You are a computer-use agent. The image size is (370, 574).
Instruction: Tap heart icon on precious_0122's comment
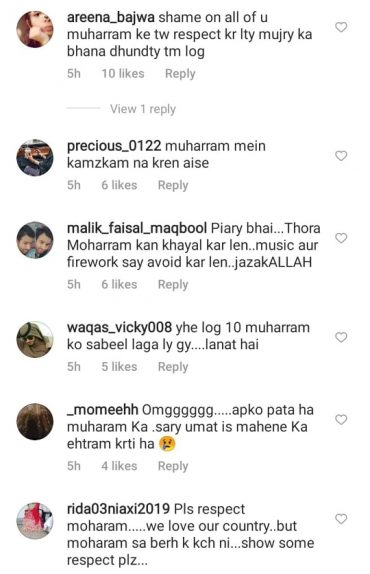point(341,156)
